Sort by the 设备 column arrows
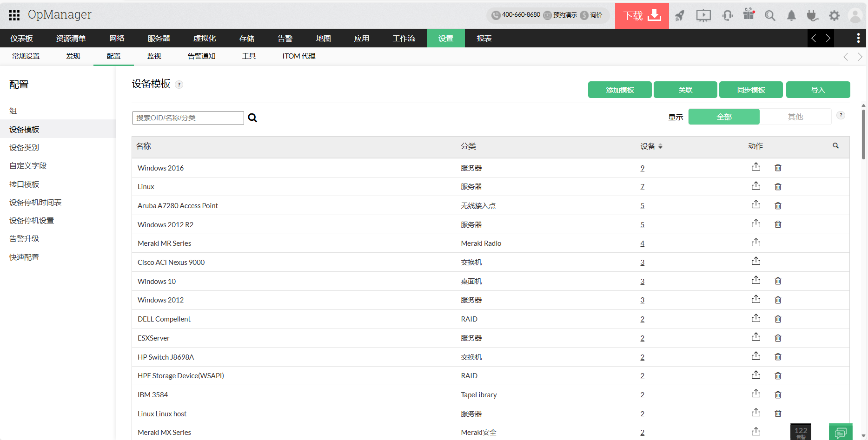The image size is (868, 440). pos(660,146)
